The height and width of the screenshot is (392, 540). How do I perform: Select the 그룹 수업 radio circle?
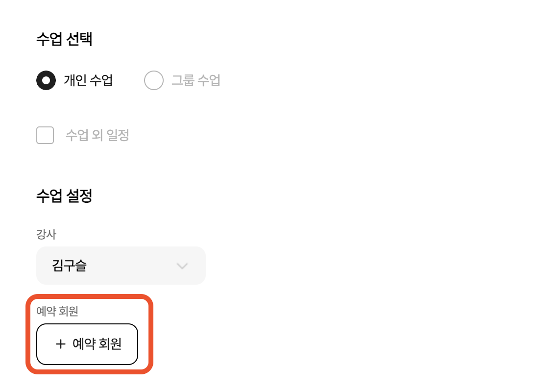(154, 80)
